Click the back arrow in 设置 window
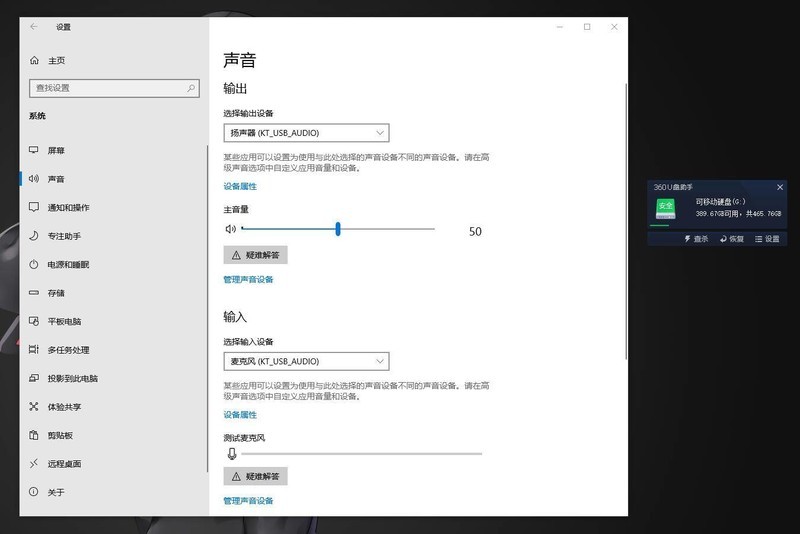Viewport: 800px width, 534px height. [x=34, y=27]
